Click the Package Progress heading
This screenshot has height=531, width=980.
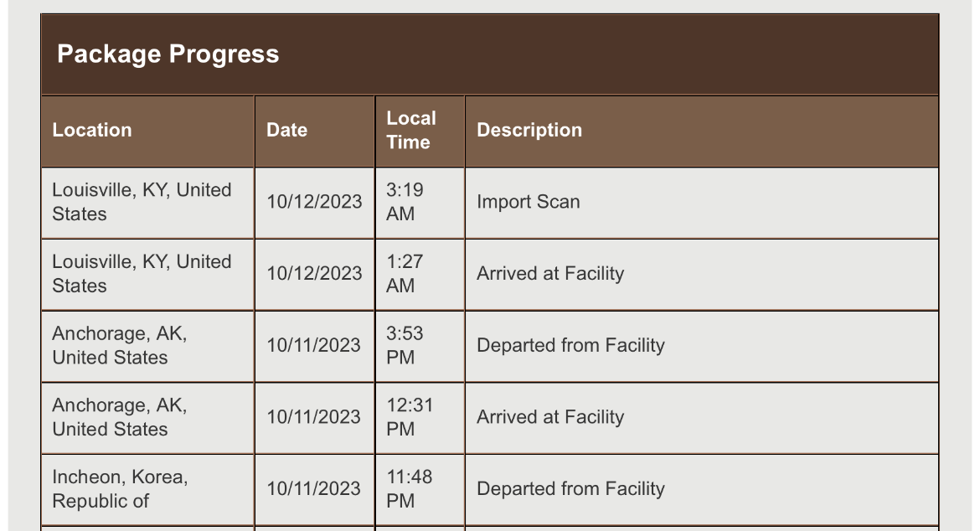[x=168, y=54]
